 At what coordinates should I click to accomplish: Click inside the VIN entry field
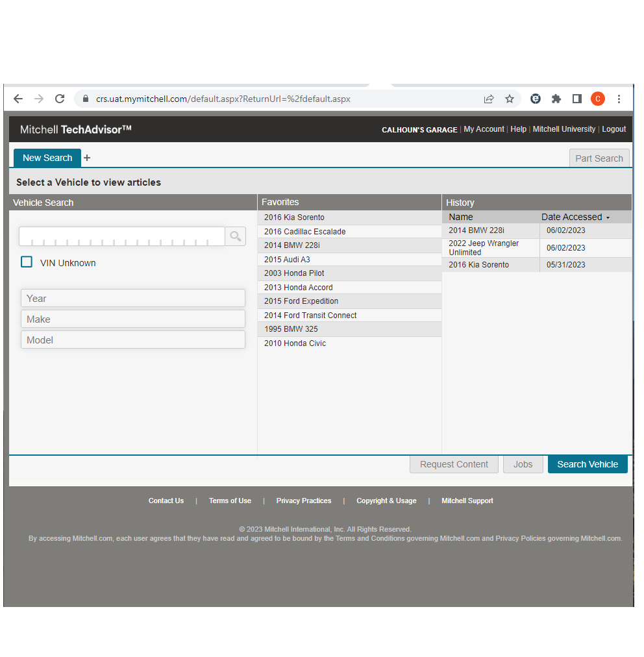122,236
